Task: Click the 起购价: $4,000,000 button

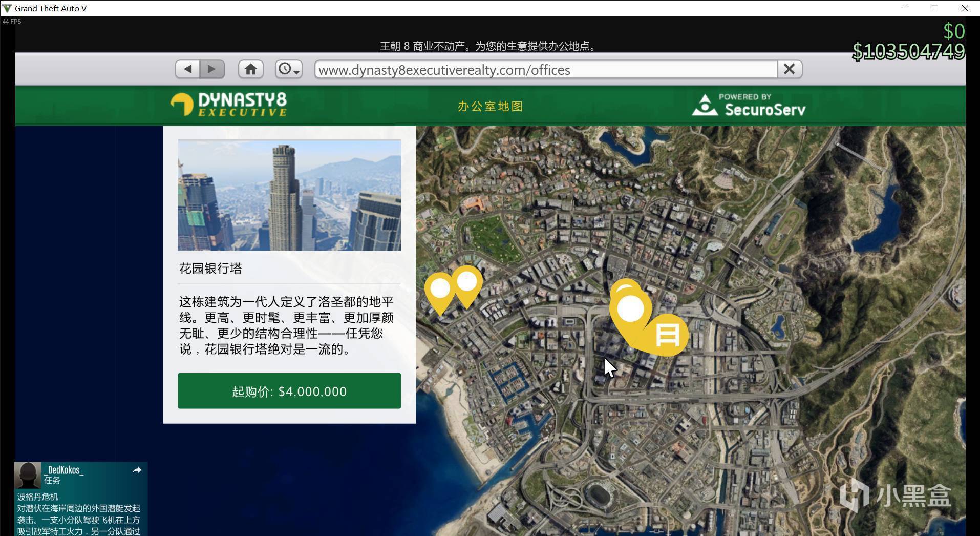Action: [x=289, y=391]
